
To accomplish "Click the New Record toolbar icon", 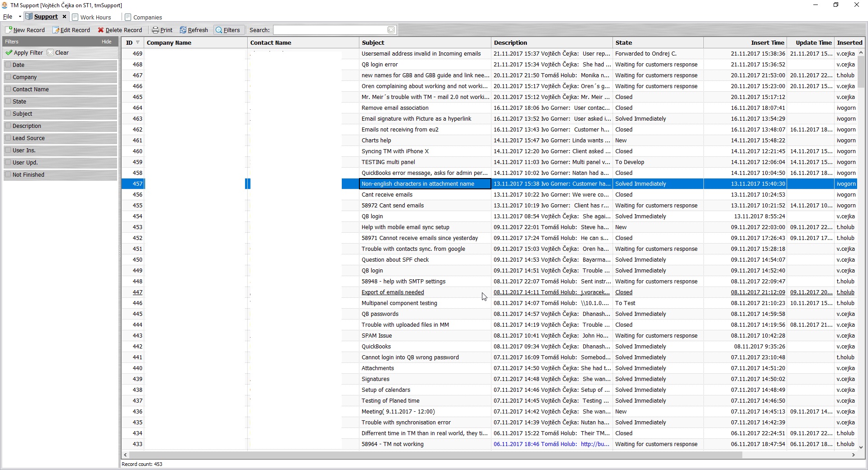I will [x=9, y=30].
